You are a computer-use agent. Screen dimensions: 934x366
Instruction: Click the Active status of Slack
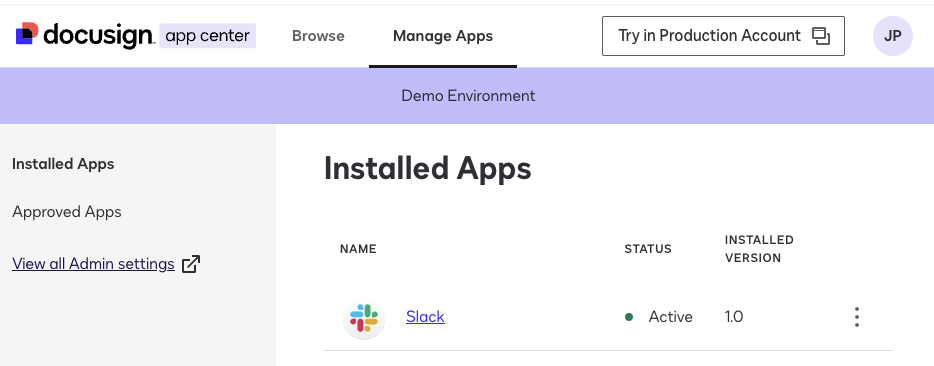point(658,317)
